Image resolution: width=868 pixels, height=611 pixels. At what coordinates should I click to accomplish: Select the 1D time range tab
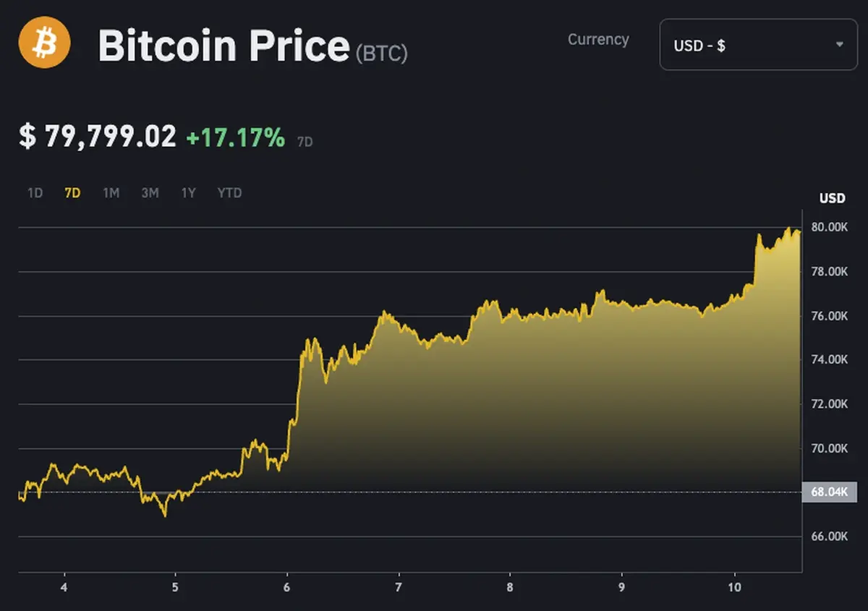click(x=35, y=193)
